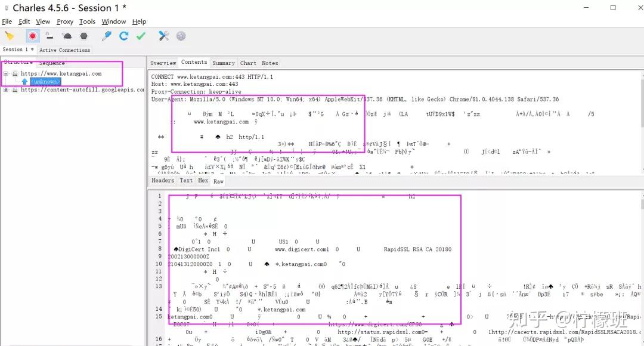Click the CONNECT www.ketangpai.com:443 line
Screen dimensions: 644x346
(212, 77)
